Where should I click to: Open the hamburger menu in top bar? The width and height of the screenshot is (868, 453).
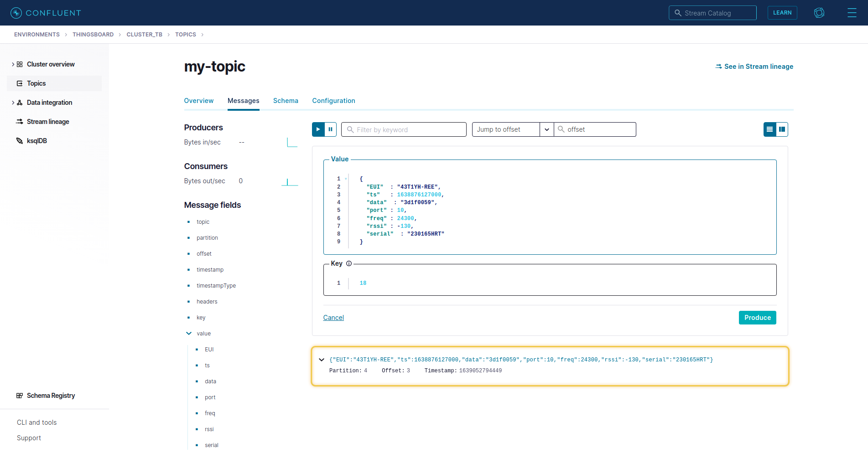click(x=852, y=13)
